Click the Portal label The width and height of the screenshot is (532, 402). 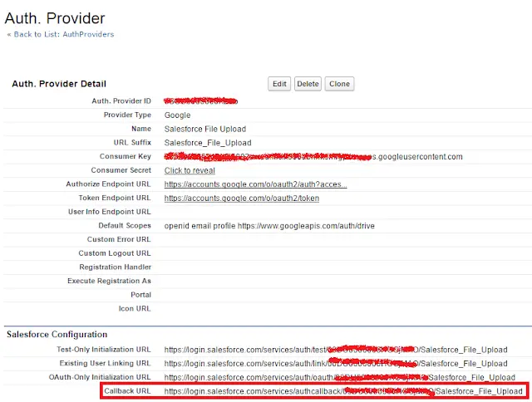(x=140, y=295)
